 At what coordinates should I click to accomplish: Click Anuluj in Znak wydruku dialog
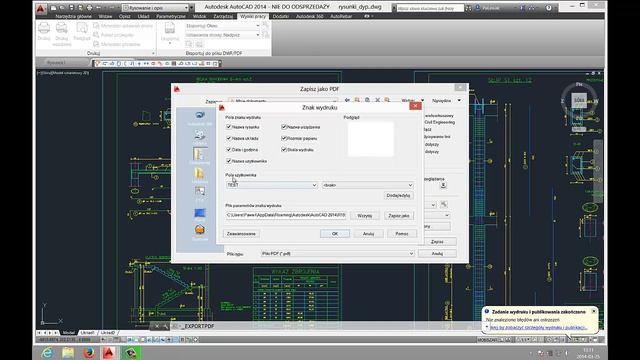[x=368, y=234]
